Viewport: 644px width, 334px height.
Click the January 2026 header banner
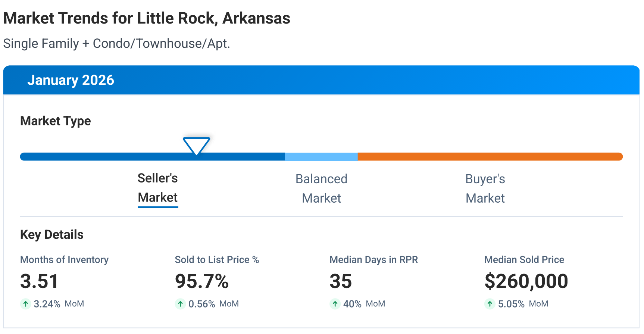(x=321, y=80)
